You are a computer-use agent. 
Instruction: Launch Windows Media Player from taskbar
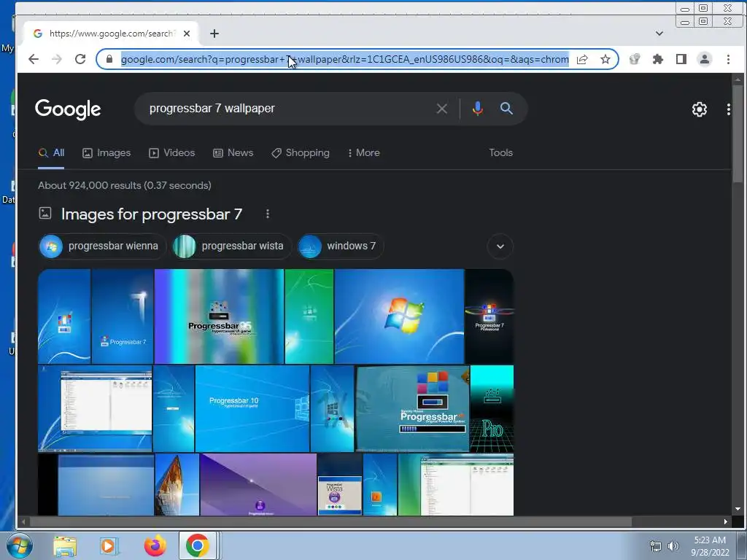[x=109, y=546]
